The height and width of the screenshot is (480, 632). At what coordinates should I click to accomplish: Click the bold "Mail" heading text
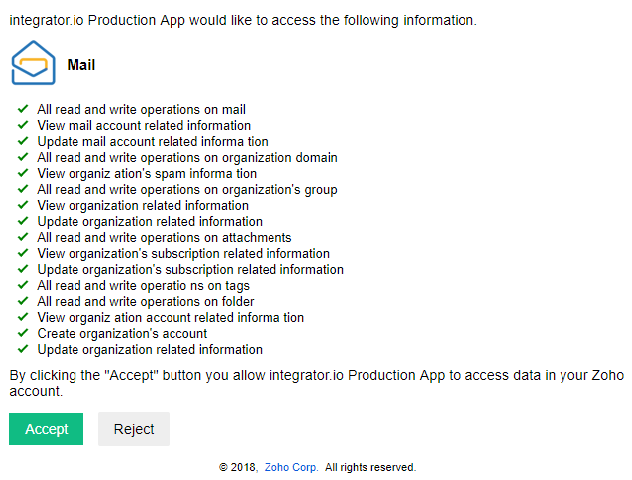point(81,65)
